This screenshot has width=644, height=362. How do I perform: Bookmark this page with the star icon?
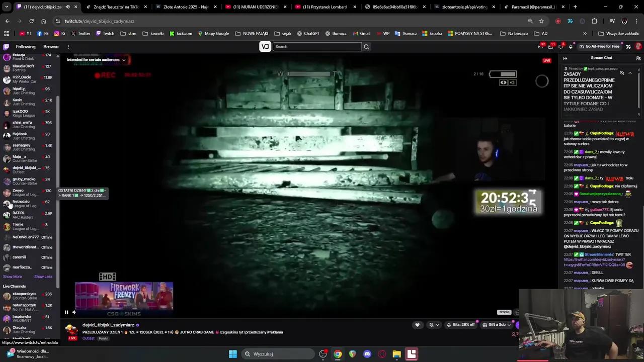pyautogui.click(x=541, y=21)
